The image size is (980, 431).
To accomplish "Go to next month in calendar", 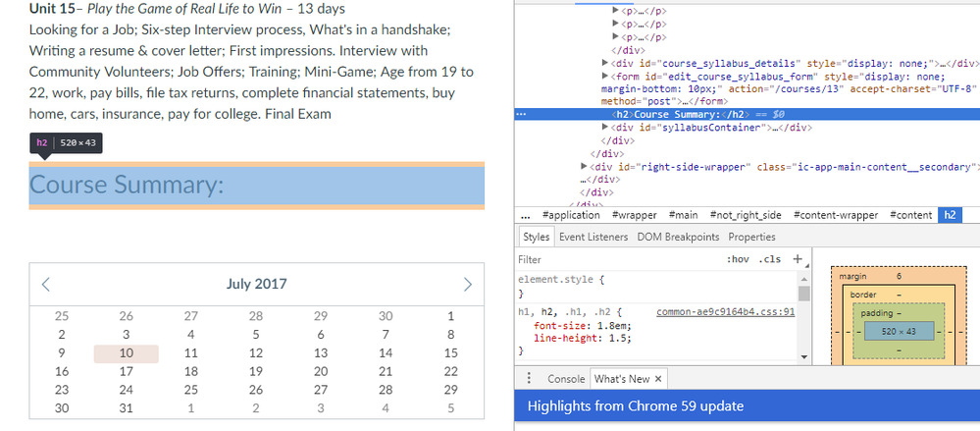I will pyautogui.click(x=468, y=285).
